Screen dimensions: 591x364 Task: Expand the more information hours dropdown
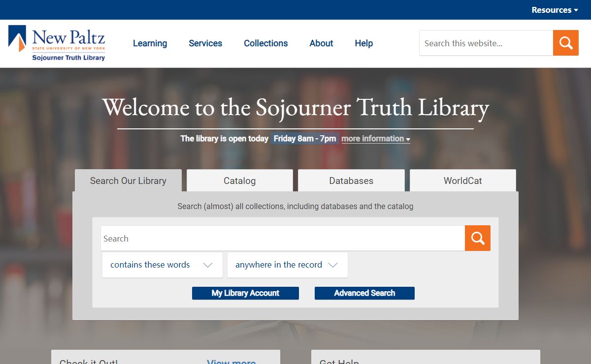coord(376,139)
